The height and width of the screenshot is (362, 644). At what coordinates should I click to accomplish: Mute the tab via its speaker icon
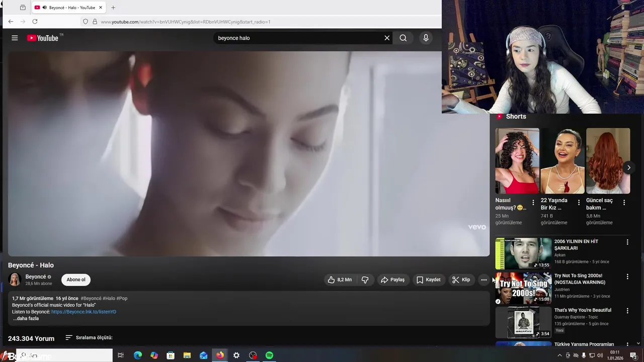(x=44, y=8)
